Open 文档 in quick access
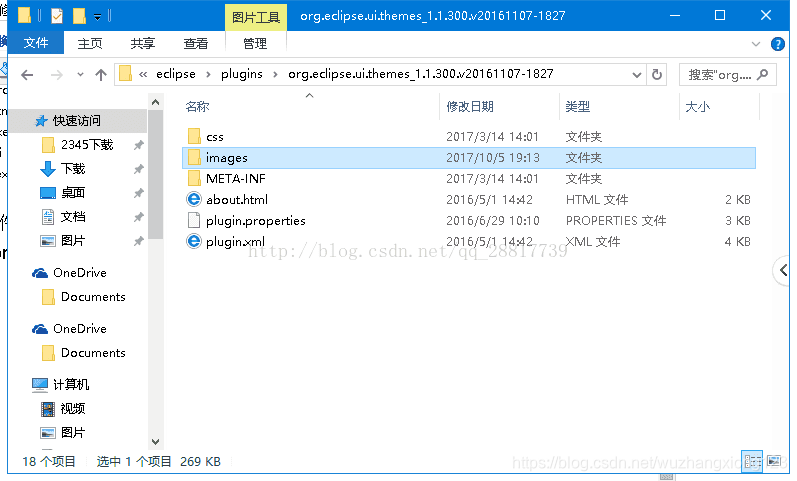This screenshot has height=481, width=797. coord(73,217)
